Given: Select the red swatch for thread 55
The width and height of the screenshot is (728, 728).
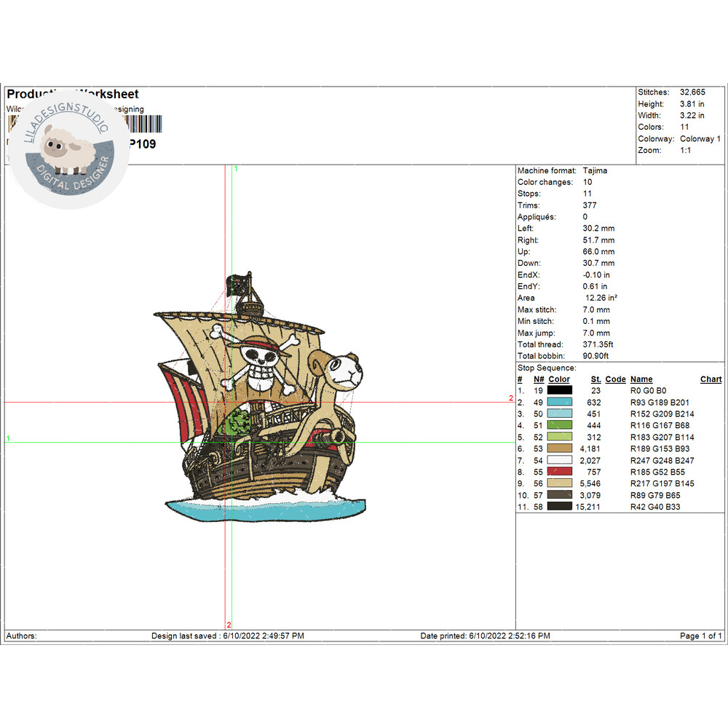Looking at the screenshot, I should (x=560, y=472).
